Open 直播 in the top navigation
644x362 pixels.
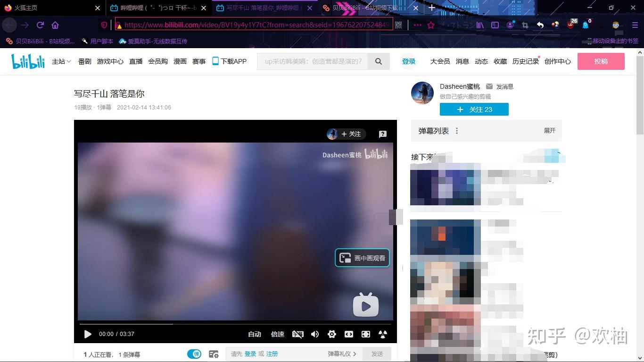136,61
